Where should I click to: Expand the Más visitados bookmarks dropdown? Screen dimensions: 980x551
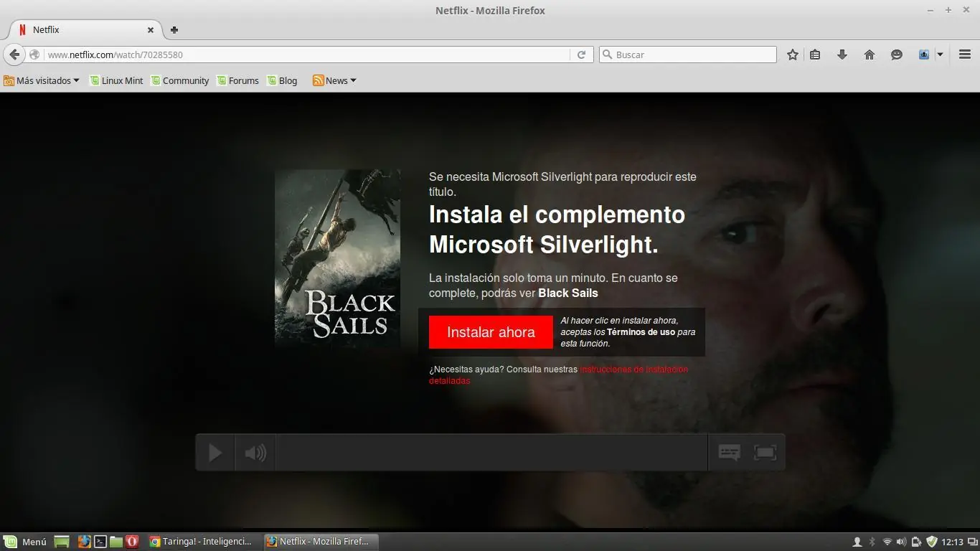[x=41, y=80]
